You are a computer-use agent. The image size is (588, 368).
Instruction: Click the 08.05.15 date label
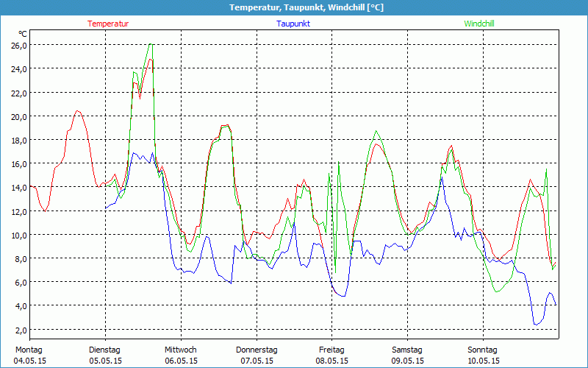(332, 361)
